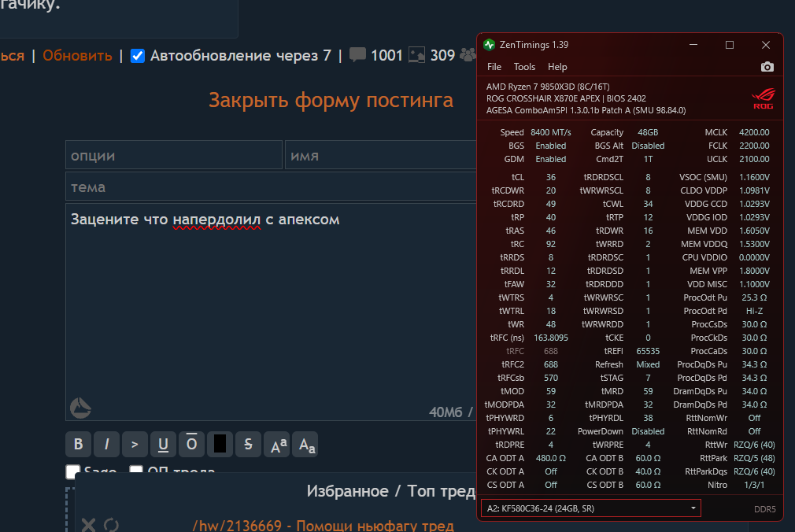
Task: Apply overline formatting with the O button
Action: coord(191,445)
